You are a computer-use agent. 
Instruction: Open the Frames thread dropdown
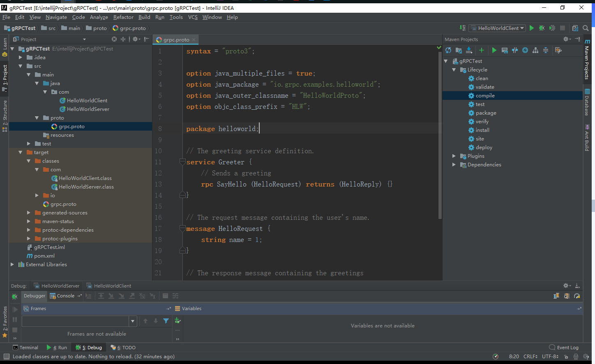tap(133, 321)
